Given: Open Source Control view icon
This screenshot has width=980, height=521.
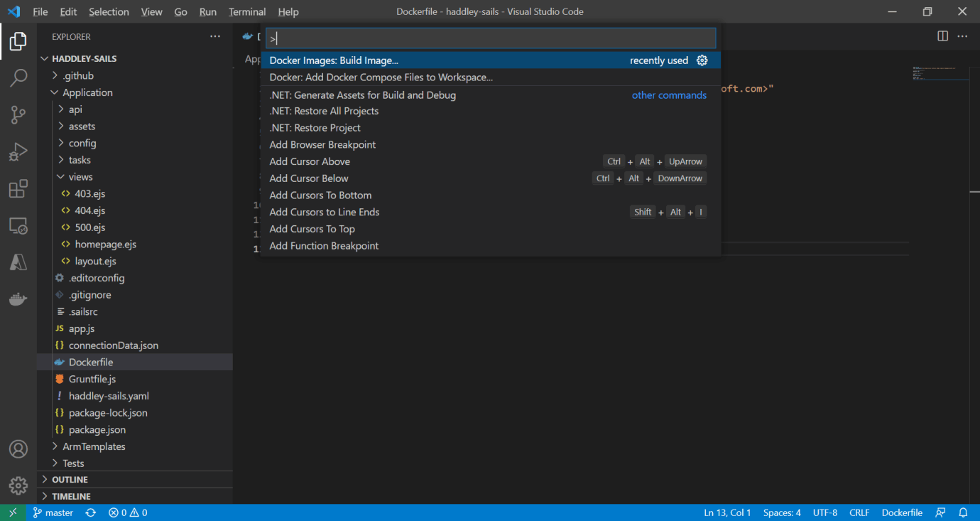Looking at the screenshot, I should coord(18,114).
